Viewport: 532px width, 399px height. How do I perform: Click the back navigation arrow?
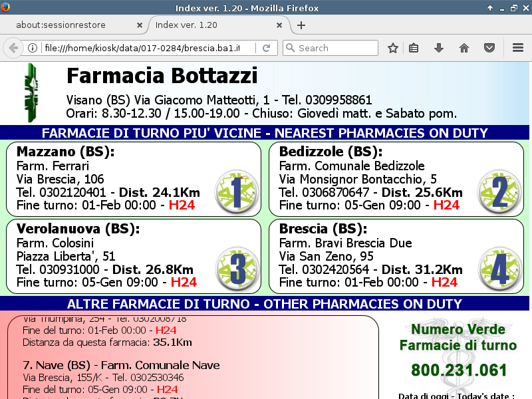pos(13,48)
